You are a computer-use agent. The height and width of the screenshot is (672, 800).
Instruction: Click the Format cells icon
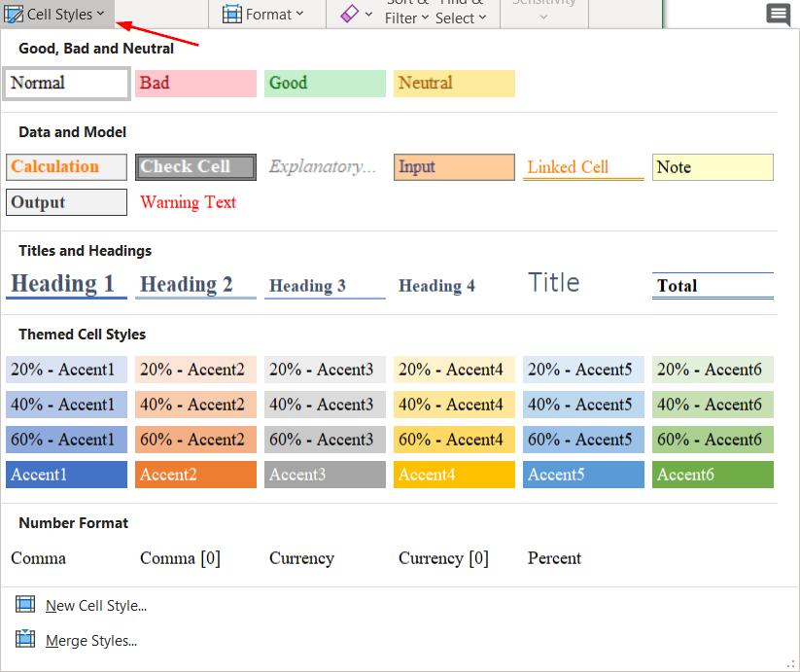click(x=232, y=14)
